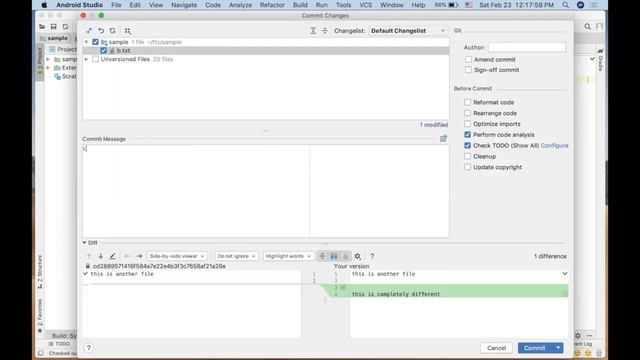The image size is (640, 360).
Task: Click the include-change checkbox on diff line 3
Action: pos(343,287)
